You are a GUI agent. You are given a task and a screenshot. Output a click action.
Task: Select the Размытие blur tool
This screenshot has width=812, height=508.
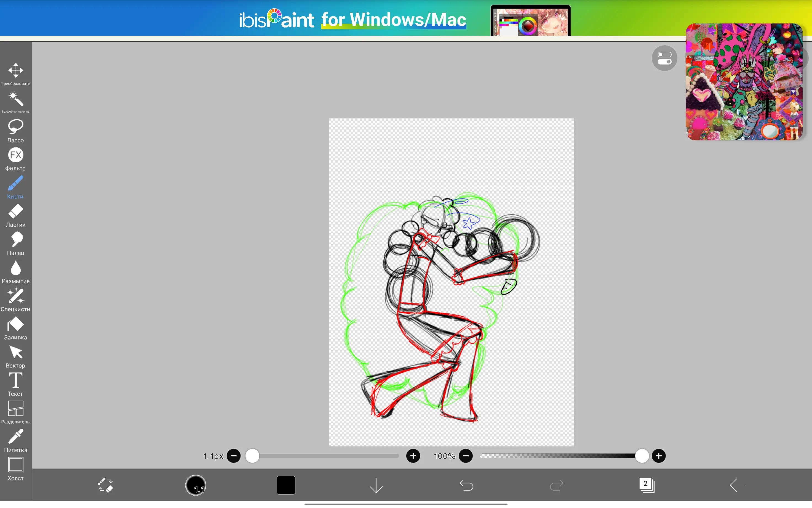pos(15,271)
